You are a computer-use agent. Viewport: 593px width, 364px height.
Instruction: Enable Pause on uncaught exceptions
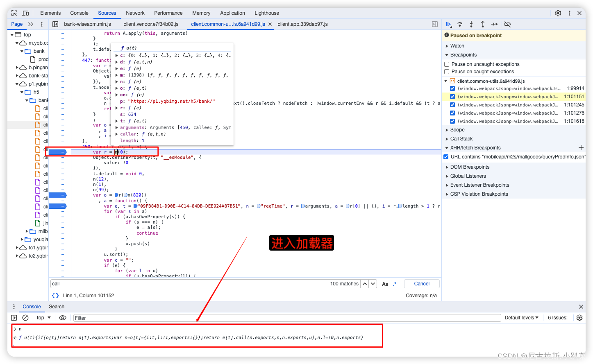446,64
